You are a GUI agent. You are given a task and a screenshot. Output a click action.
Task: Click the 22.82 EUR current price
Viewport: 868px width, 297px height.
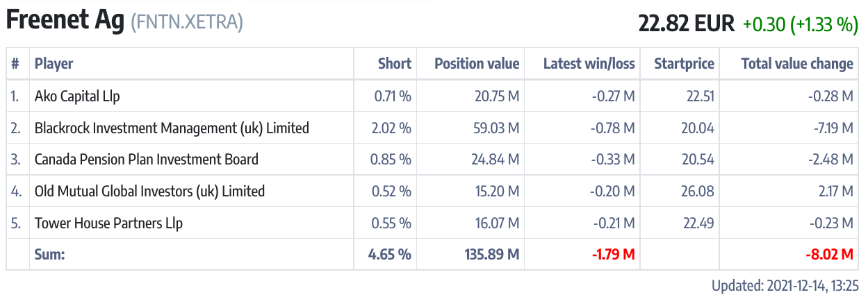(686, 24)
